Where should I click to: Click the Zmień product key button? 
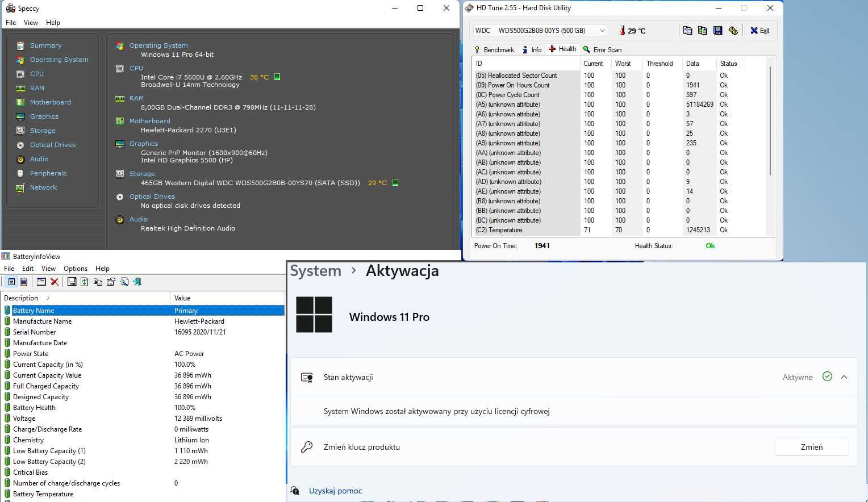point(812,447)
